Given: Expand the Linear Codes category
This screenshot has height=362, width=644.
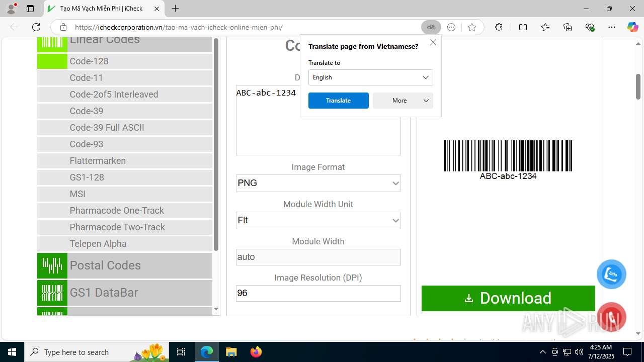Looking at the screenshot, I should pyautogui.click(x=125, y=44).
